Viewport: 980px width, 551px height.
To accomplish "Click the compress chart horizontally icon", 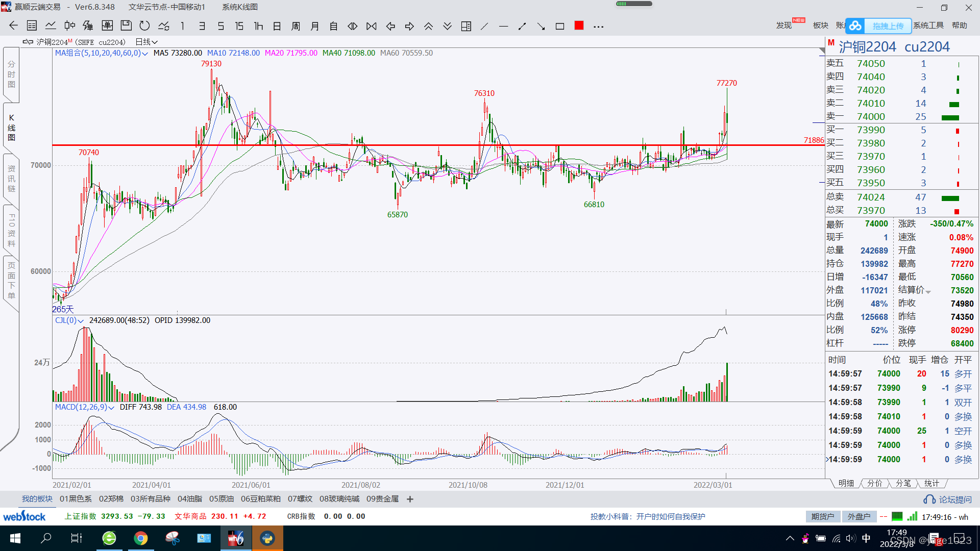I will click(x=372, y=26).
